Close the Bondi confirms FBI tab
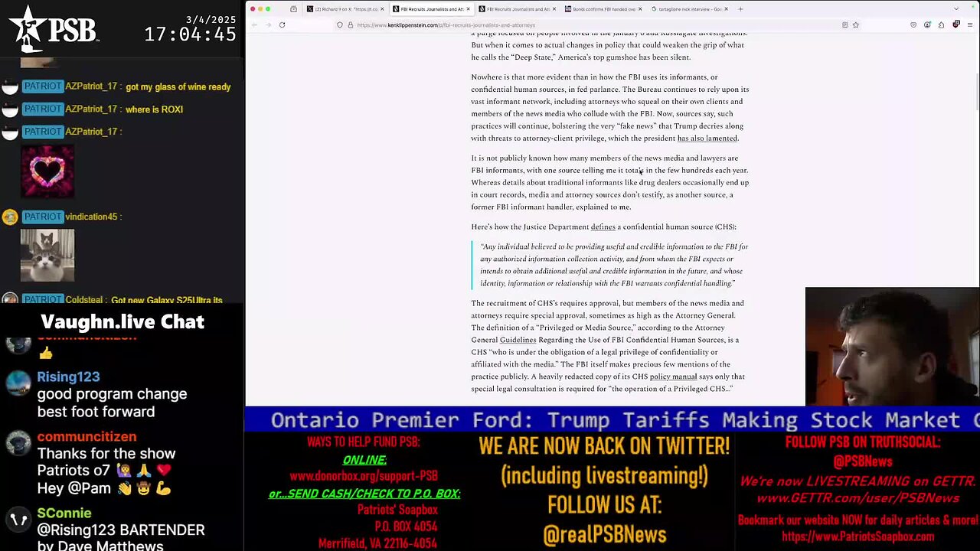The image size is (980, 551). click(642, 9)
